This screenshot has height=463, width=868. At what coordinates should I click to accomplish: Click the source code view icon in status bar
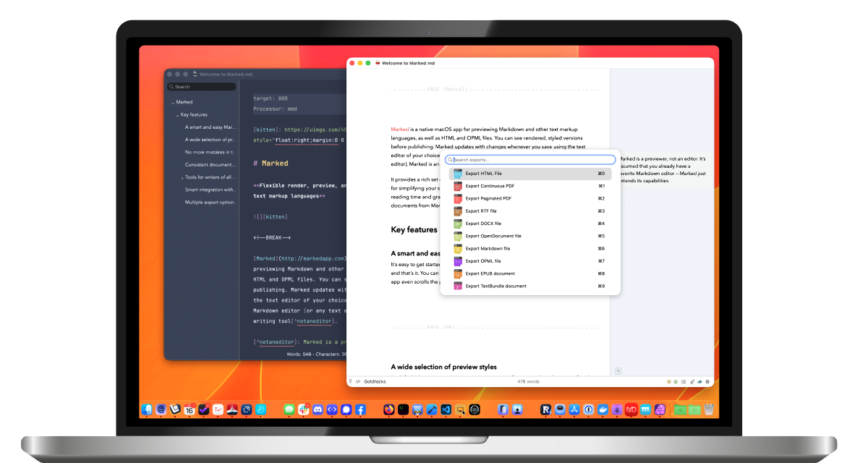pos(358,381)
